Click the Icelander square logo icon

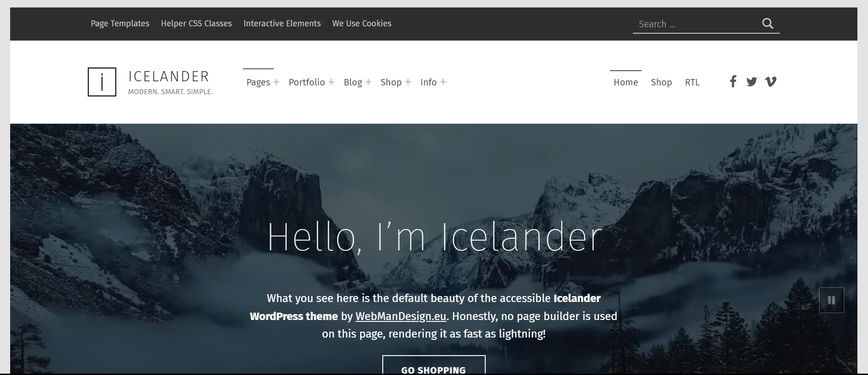click(102, 82)
